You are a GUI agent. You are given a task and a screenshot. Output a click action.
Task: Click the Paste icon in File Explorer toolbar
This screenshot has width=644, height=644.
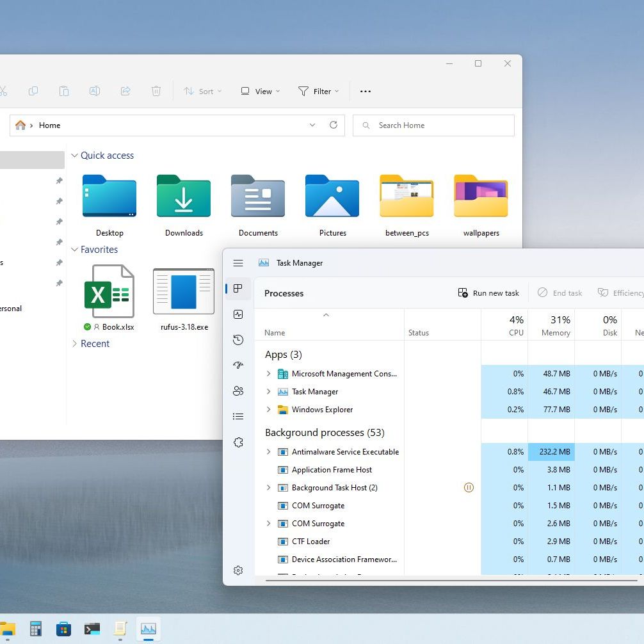(x=64, y=91)
